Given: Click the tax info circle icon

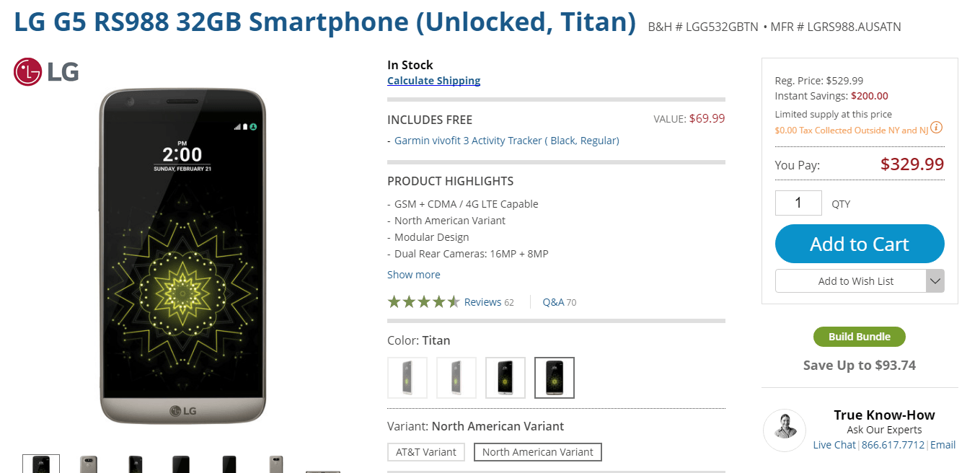Looking at the screenshot, I should [x=936, y=128].
